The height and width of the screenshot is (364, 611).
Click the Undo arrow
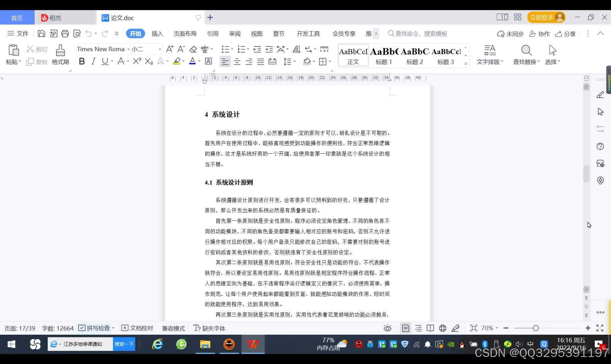click(88, 33)
